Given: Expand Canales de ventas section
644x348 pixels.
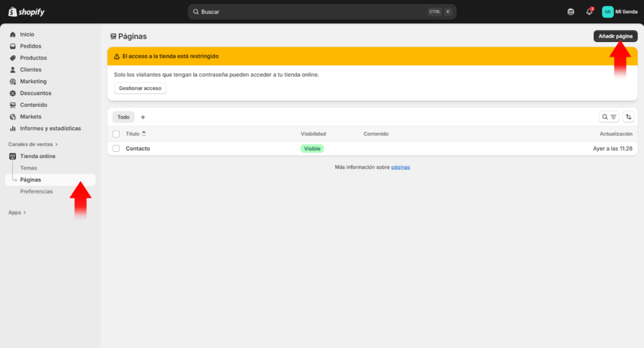Looking at the screenshot, I should click(33, 144).
